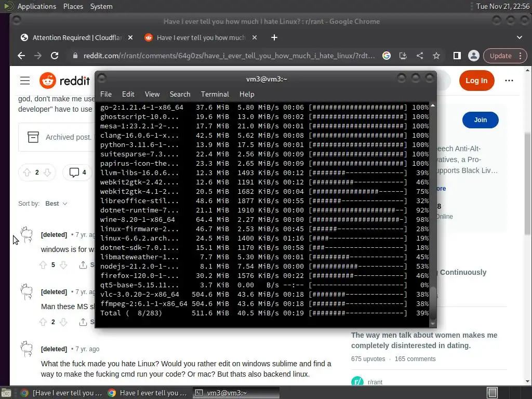
Task: Click the Reddit page's vertical scrollbar
Action: [527, 183]
